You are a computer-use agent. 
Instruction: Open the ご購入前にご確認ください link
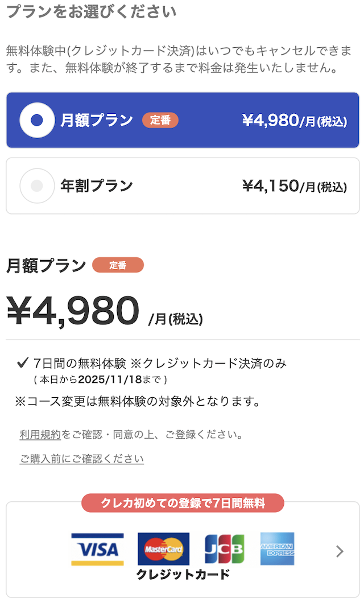pyautogui.click(x=81, y=459)
